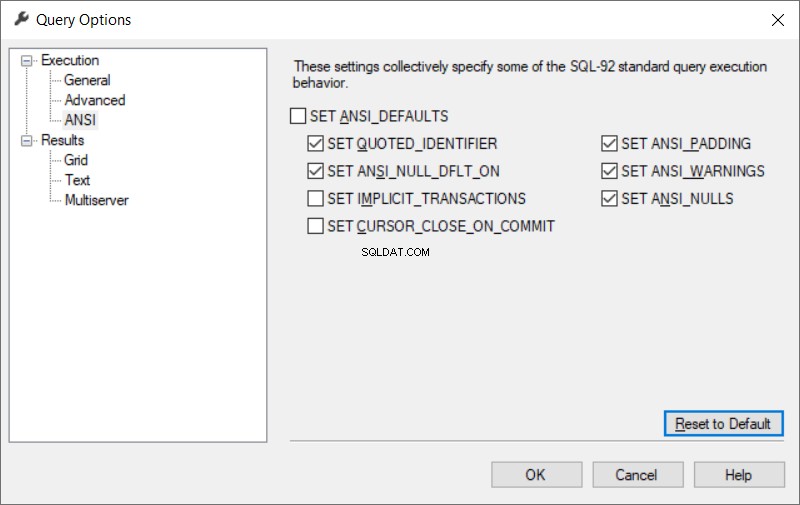Uncheck SET ANSI_PADDING
This screenshot has width=800, height=505.
click(x=609, y=144)
